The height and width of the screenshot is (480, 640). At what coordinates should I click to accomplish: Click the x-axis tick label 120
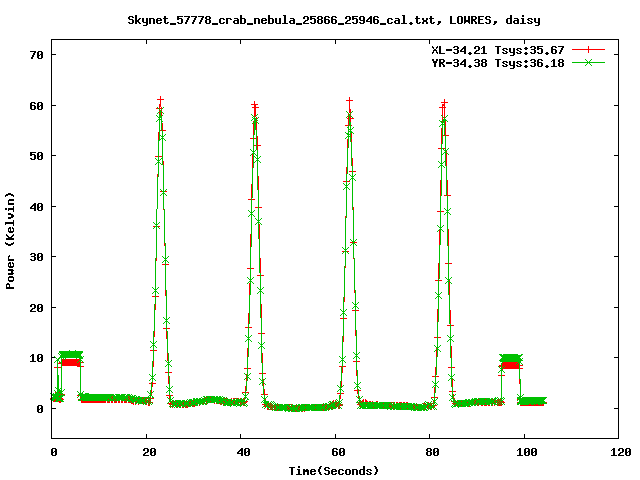point(621,452)
